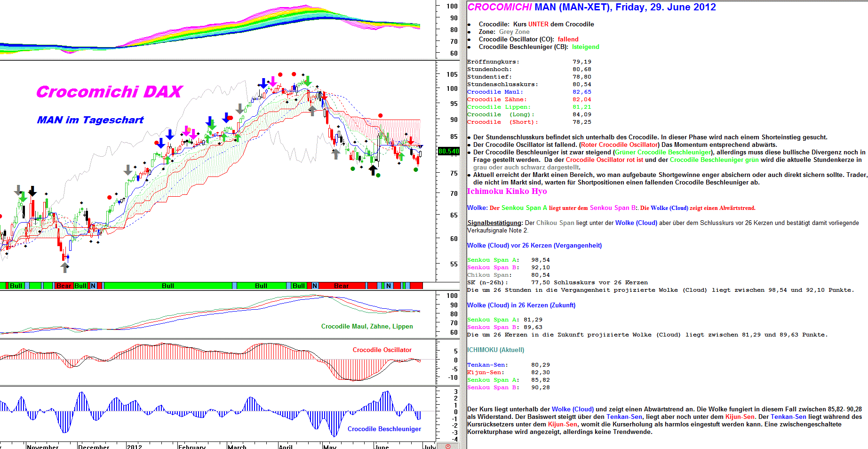The width and height of the screenshot is (868, 449).
Task: Click the Crocomichi DAX chart title
Action: (109, 92)
